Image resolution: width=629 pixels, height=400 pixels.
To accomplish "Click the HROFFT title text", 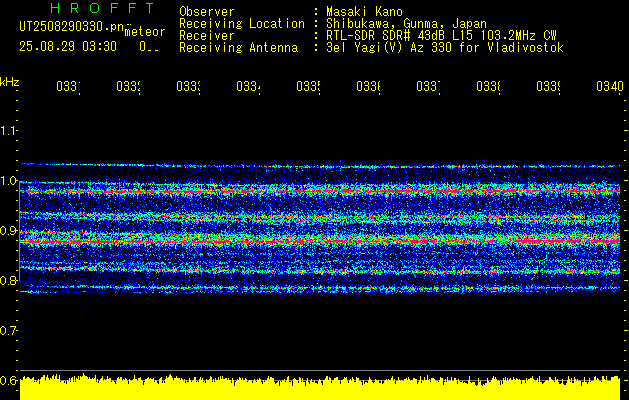I will 102,8.
